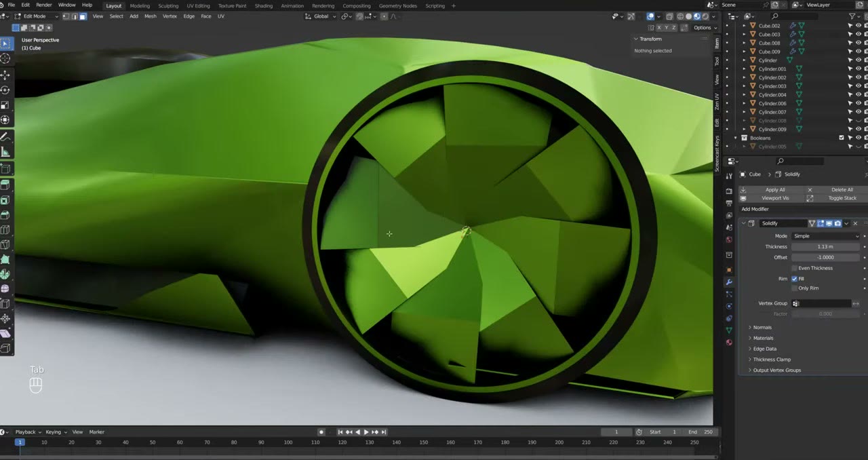This screenshot has width=868, height=460.
Task: Select the Annotate tool
Action: click(5, 138)
